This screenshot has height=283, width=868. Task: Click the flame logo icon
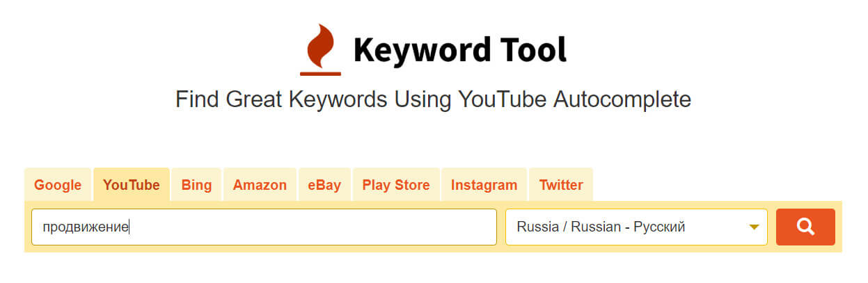coord(321,45)
